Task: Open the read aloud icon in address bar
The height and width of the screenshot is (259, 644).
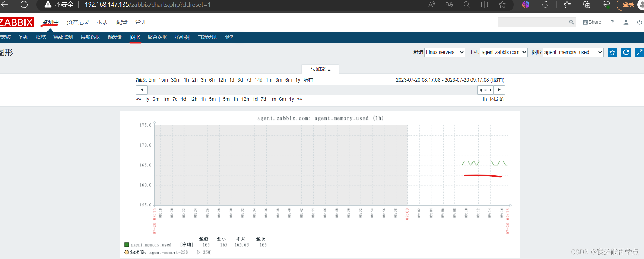Action: pyautogui.click(x=431, y=5)
